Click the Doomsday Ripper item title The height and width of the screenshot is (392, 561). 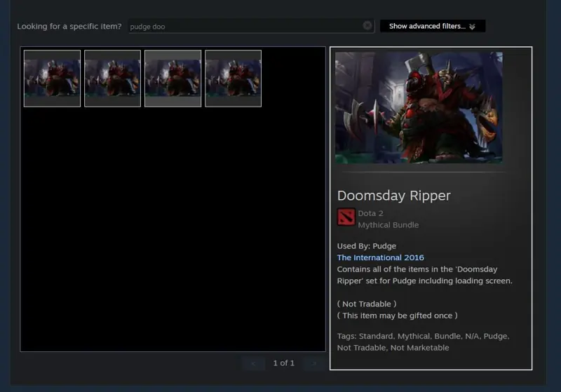click(x=393, y=196)
